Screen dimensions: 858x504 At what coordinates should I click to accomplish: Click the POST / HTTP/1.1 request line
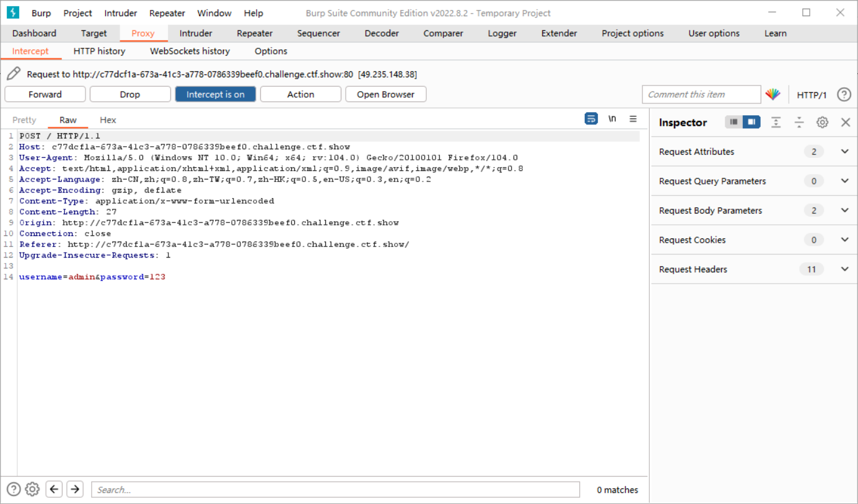(x=60, y=136)
